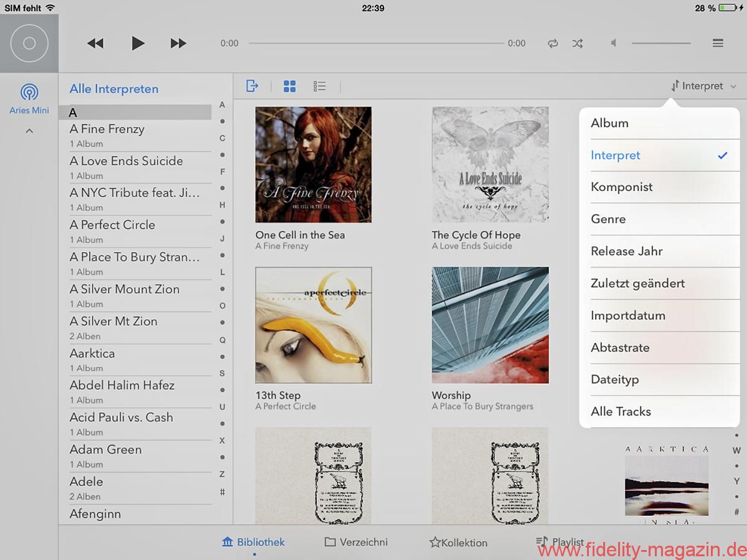
Task: Adjust the volume slider
Action: [x=661, y=43]
